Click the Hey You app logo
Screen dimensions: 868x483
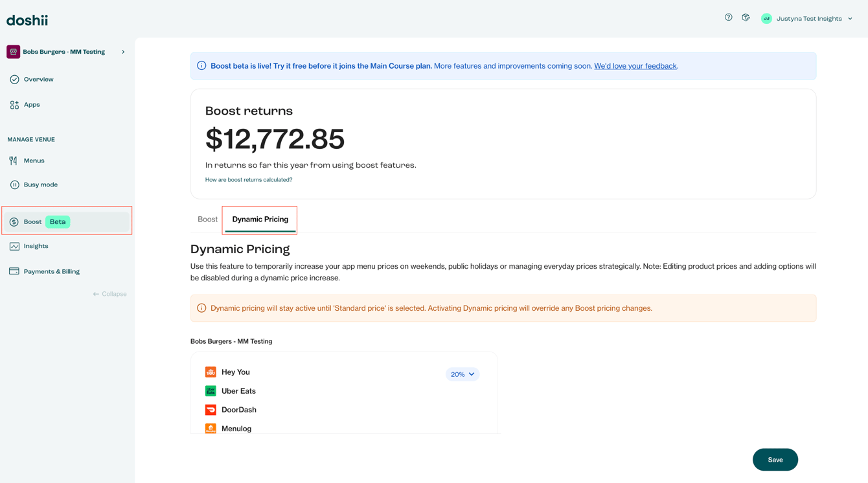tap(211, 372)
